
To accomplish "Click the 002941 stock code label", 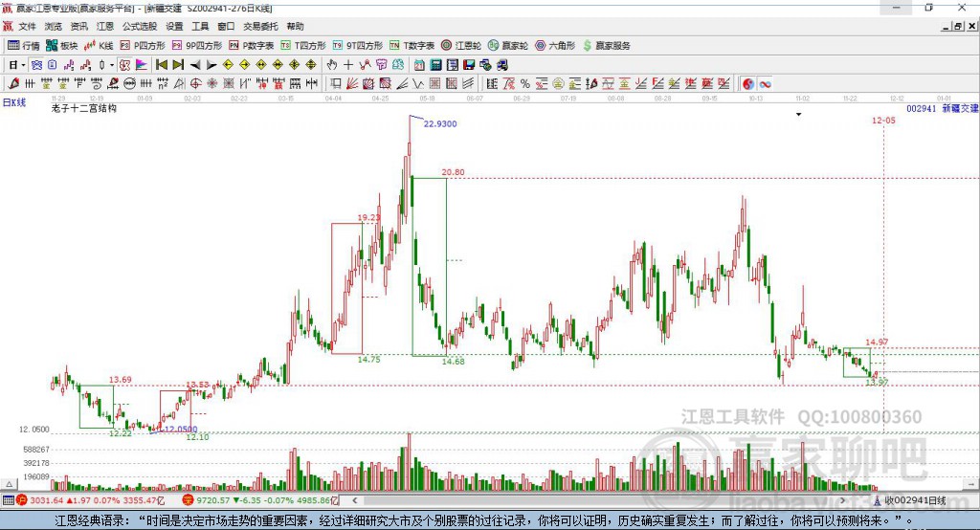I will (922, 109).
